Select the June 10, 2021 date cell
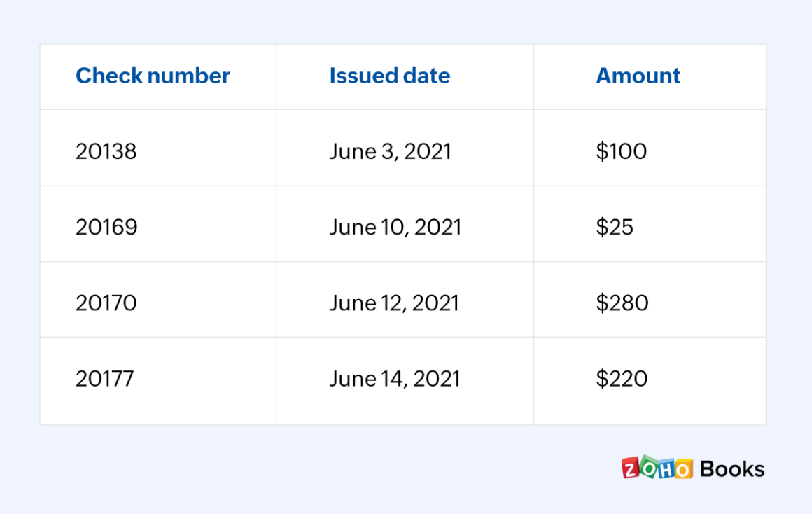 (x=395, y=227)
